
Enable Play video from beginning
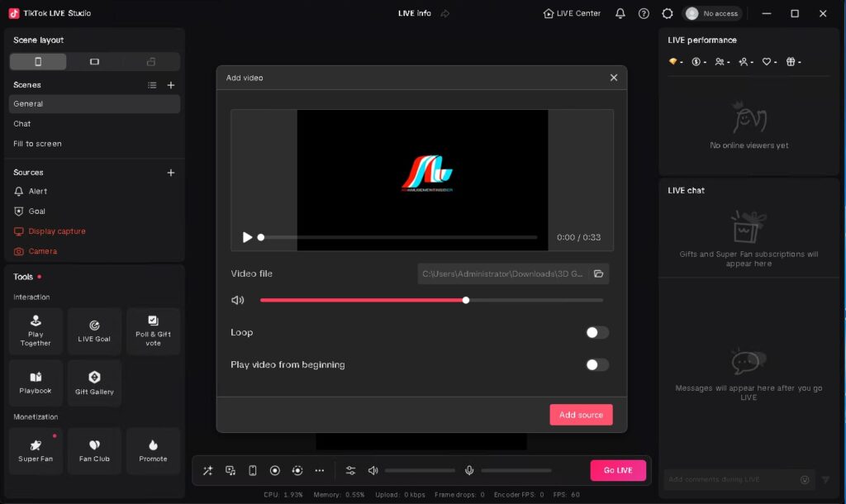click(596, 364)
